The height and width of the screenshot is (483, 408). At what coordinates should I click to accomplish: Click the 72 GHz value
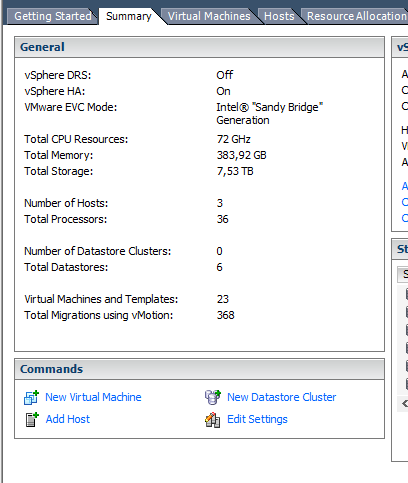click(234, 139)
